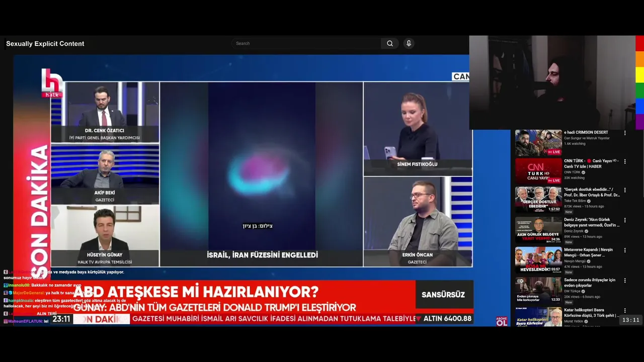Click the voice search microphone icon

click(x=409, y=43)
